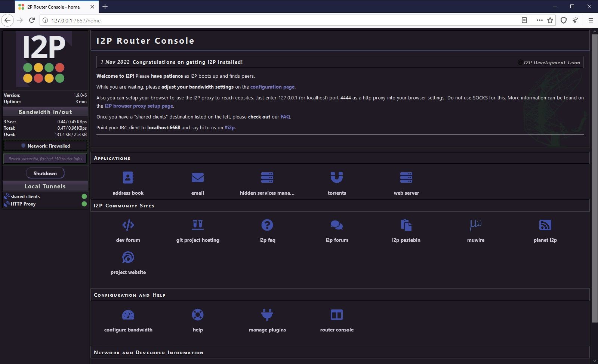Open the I2P Development Team author link
Screen dimensions: 598x364
coord(552,62)
